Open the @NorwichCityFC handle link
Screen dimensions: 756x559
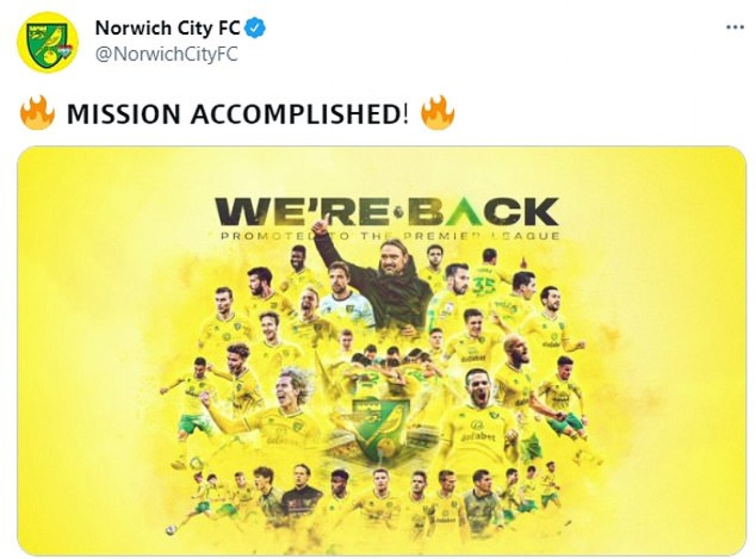(x=166, y=55)
